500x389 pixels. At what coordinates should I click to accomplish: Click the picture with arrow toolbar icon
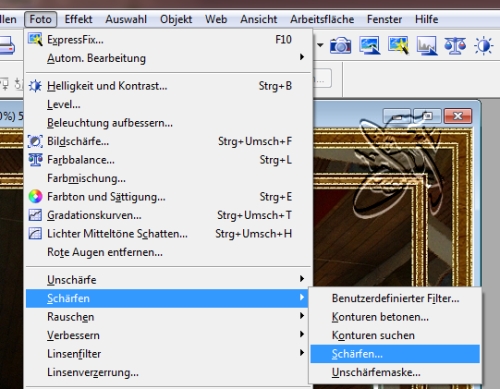click(x=370, y=45)
